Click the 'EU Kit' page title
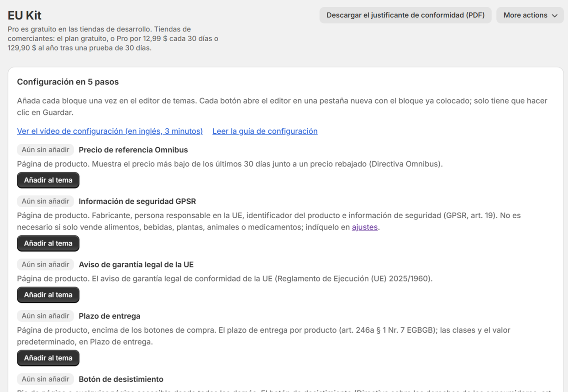This screenshot has height=392, width=568. click(25, 15)
